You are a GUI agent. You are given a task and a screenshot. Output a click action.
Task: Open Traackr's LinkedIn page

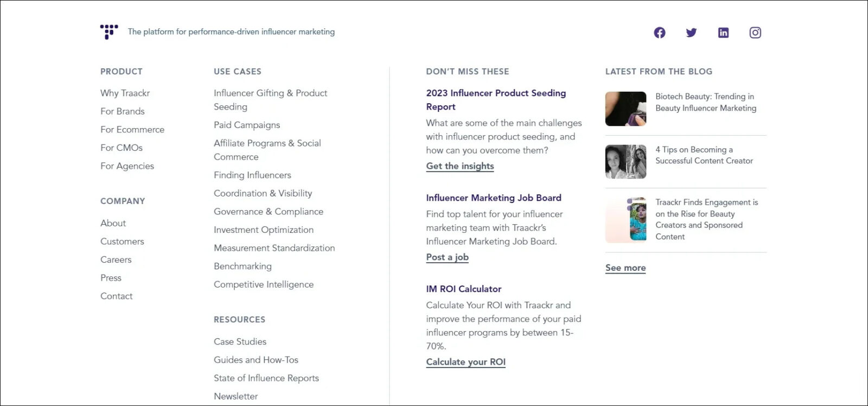(723, 32)
